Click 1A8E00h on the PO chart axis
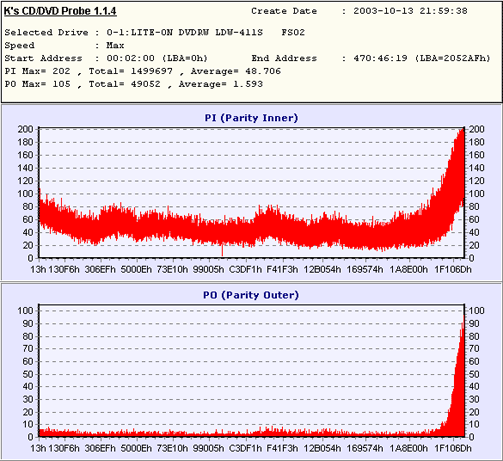Image resolution: width=503 pixels, height=461 pixels. point(409,448)
